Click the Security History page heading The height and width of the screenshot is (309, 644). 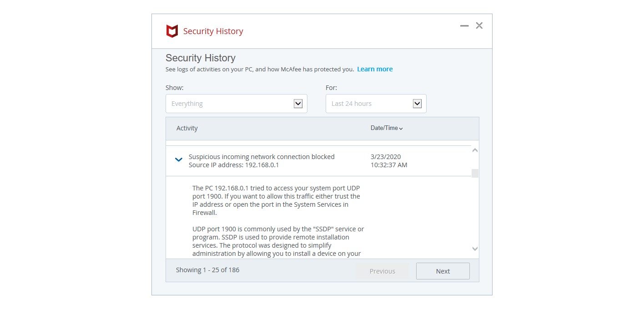(201, 58)
